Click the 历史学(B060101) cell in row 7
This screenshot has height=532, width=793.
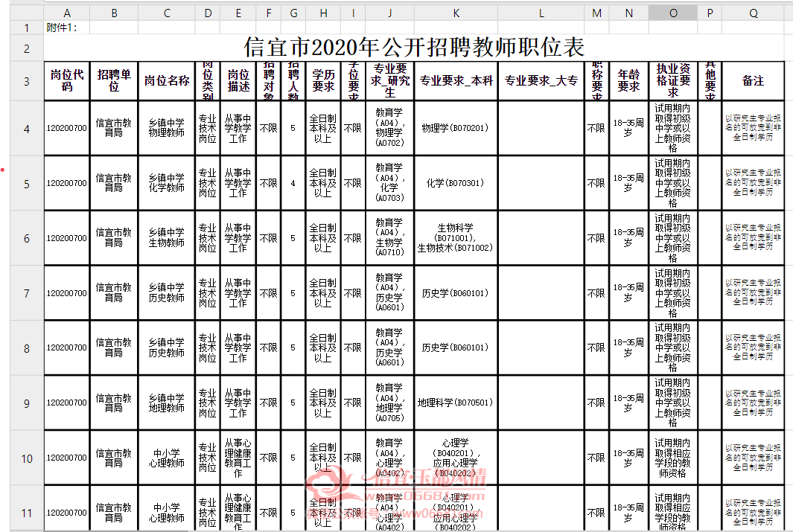point(456,293)
